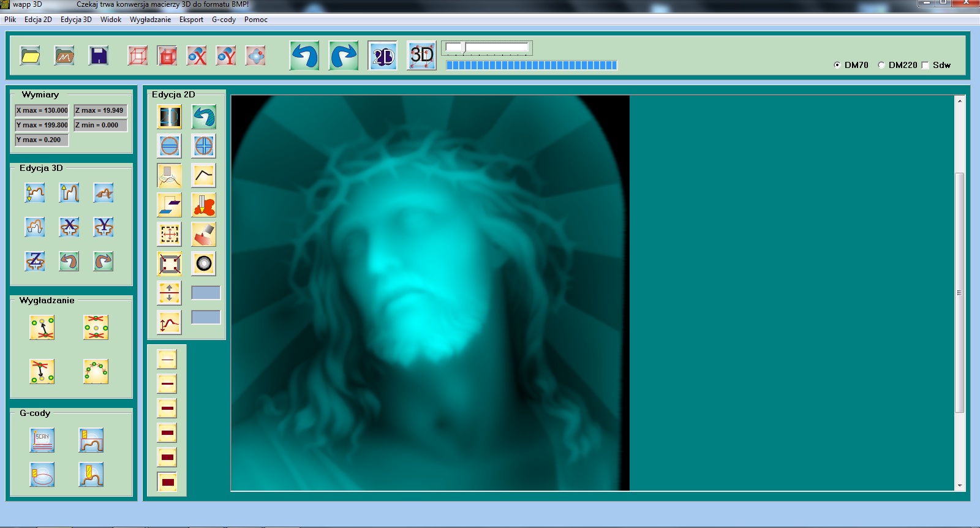Image resolution: width=980 pixels, height=528 pixels.
Task: Click the red X axis toolbar icon
Action: (197, 56)
